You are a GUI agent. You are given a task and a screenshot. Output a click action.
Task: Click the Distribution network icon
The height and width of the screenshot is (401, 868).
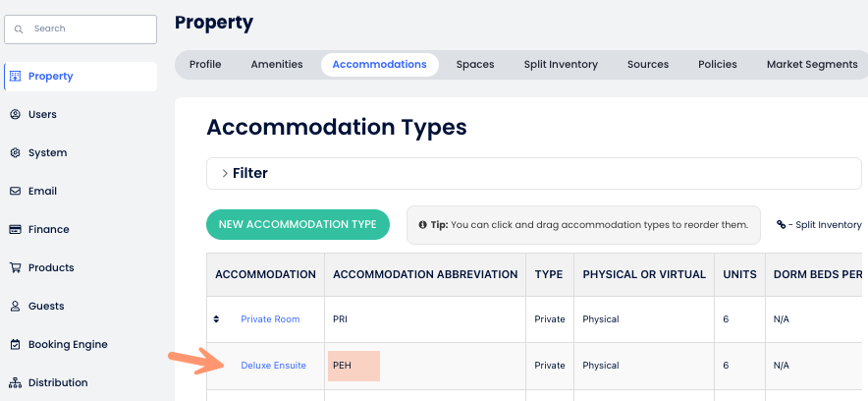tap(16, 383)
